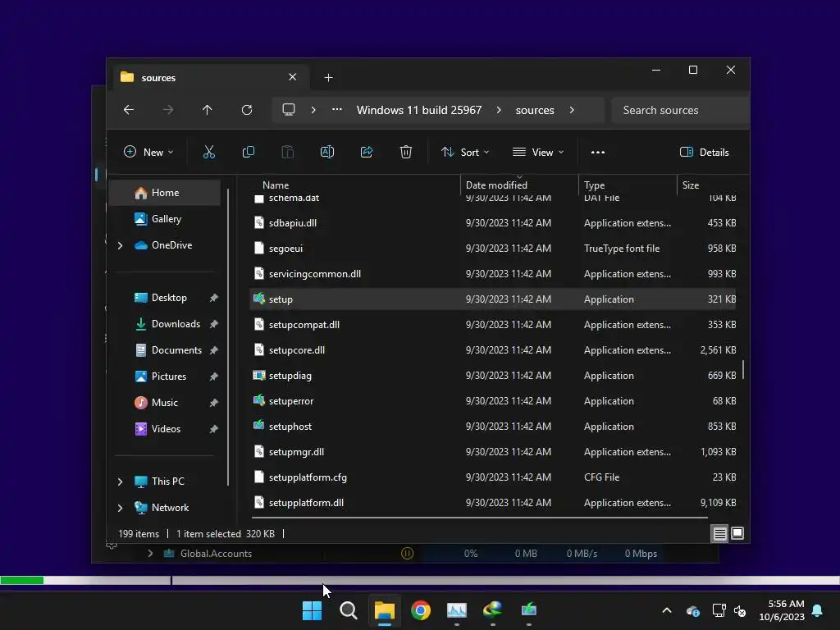The height and width of the screenshot is (630, 840).
Task: Open Music quick access folder
Action: point(165,403)
